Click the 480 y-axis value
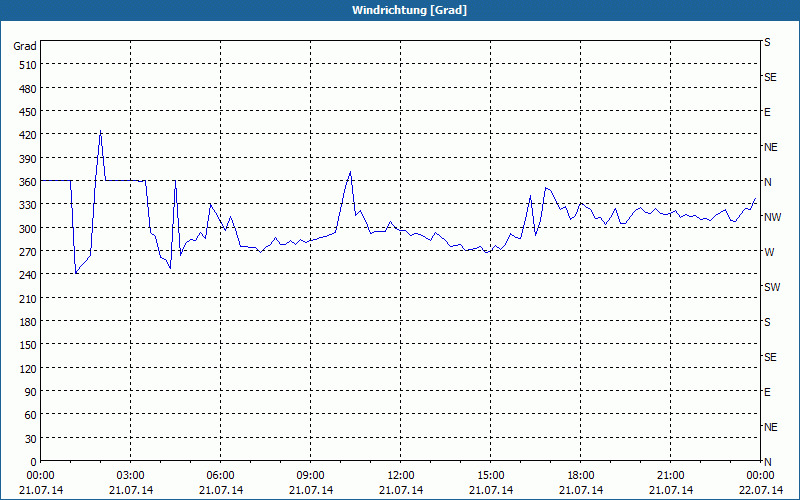The width and height of the screenshot is (800, 500). click(28, 89)
